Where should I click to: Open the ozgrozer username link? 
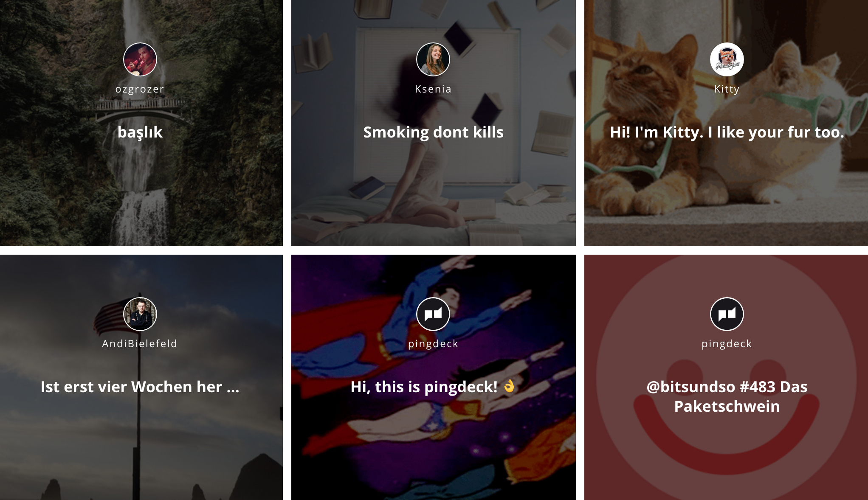click(140, 89)
